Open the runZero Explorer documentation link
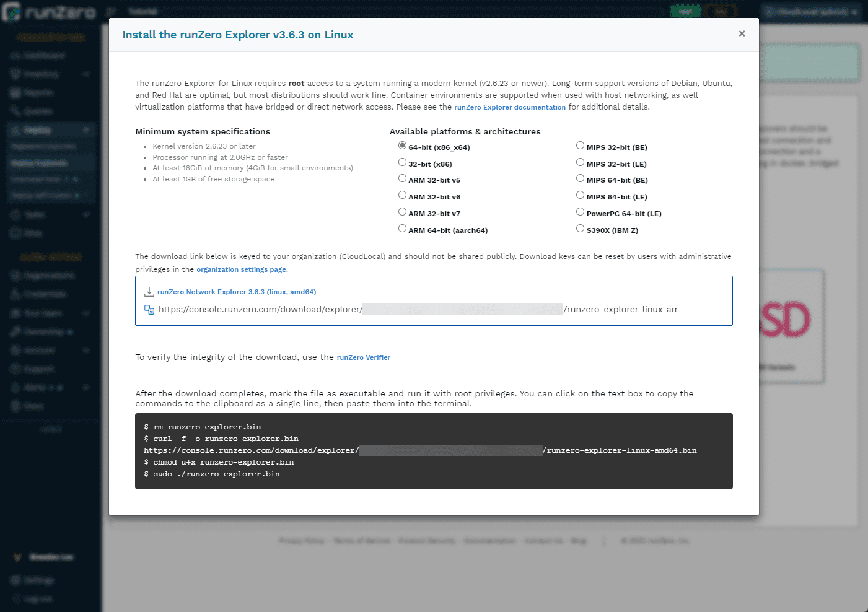868x612 pixels. tap(510, 107)
